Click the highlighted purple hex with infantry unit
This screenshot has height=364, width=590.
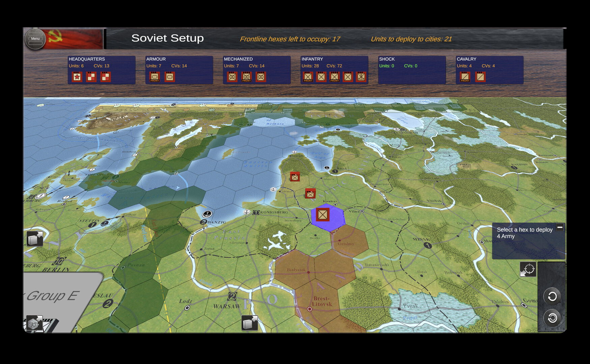[x=327, y=217]
